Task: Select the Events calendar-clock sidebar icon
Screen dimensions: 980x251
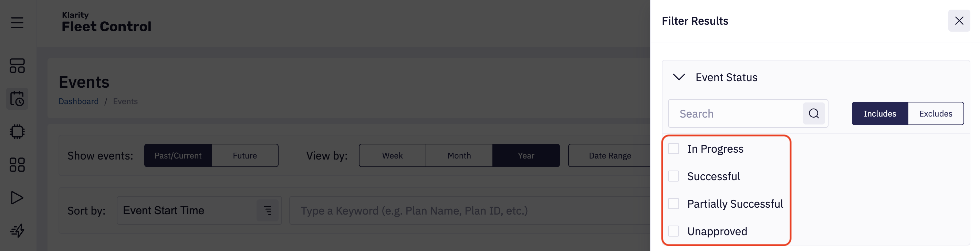Action: (17, 99)
